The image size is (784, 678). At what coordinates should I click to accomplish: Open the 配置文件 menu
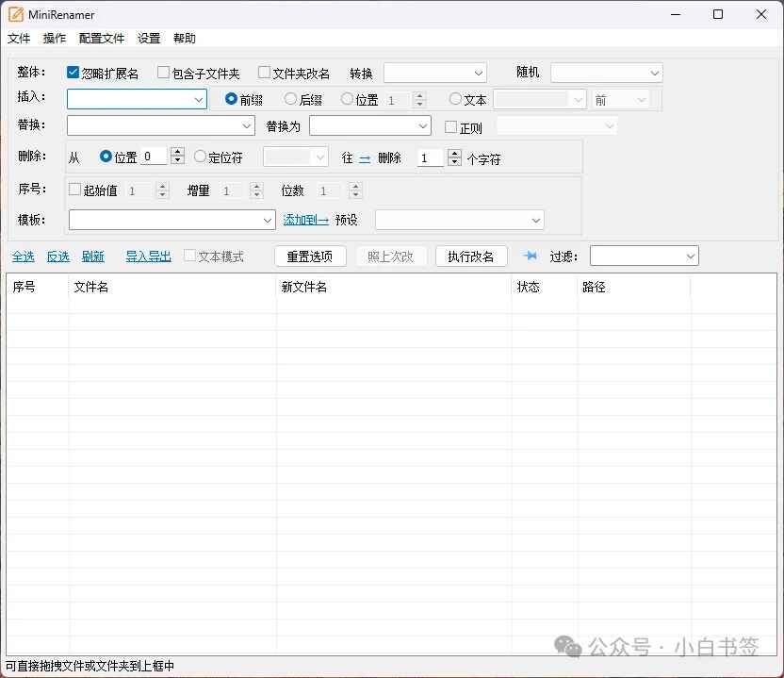[x=102, y=38]
